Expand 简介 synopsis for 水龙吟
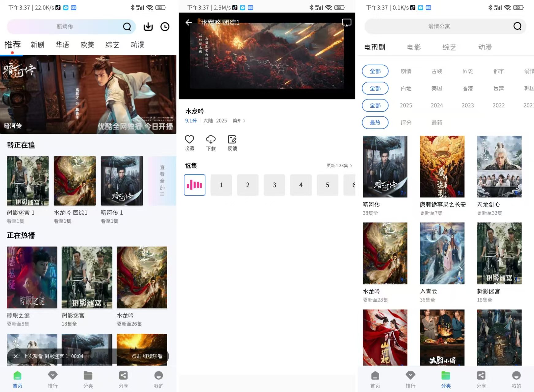The image size is (534, 392). pos(239,121)
